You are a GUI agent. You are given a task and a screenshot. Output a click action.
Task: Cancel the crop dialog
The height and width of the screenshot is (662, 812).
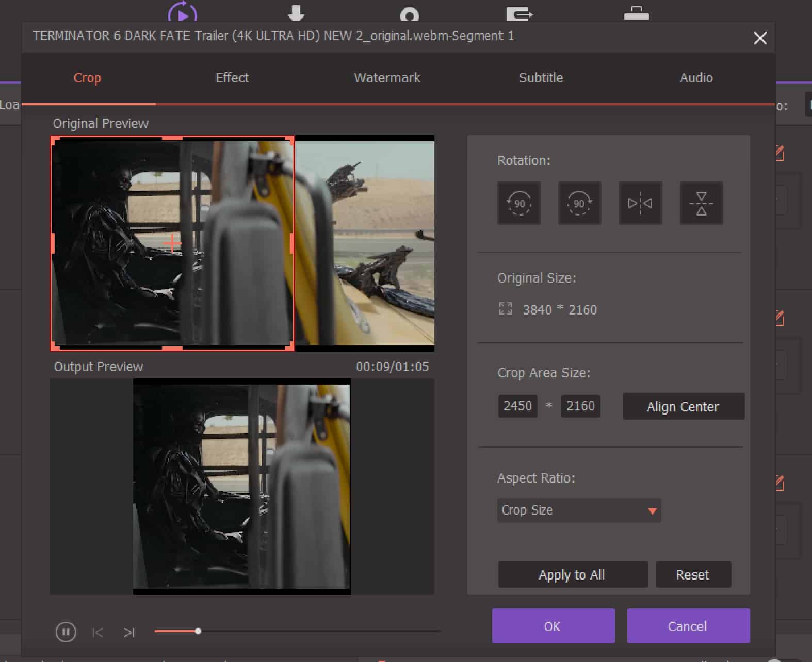(x=688, y=626)
